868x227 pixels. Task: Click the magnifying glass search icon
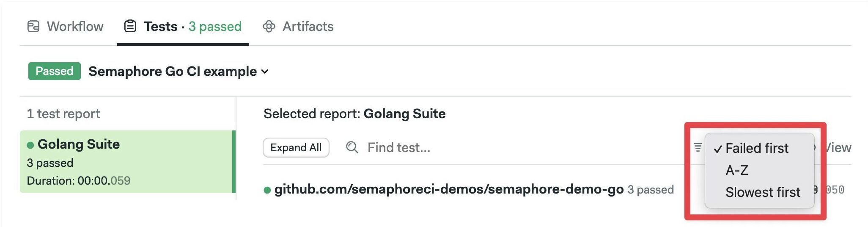pyautogui.click(x=352, y=147)
